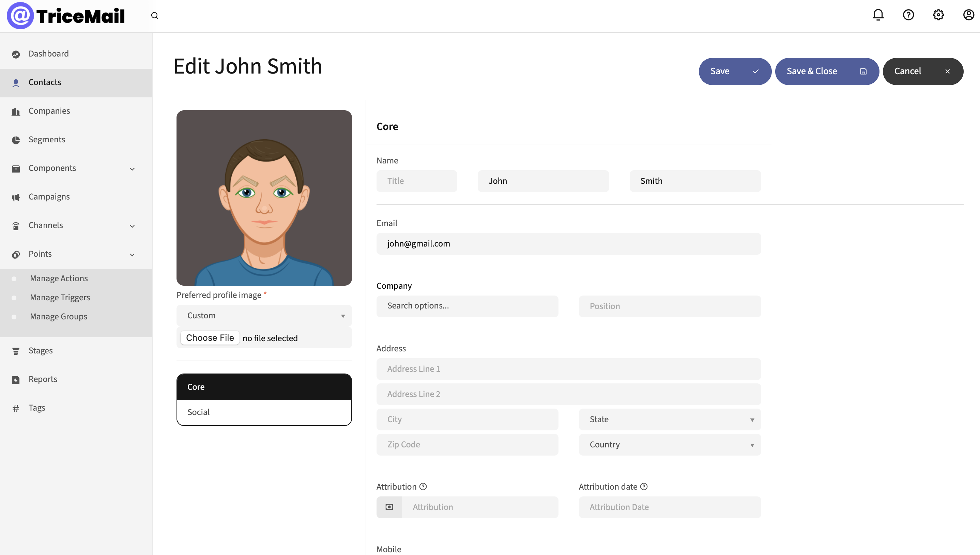Click the checkmark icon on Save button
This screenshot has height=555, width=980.
tap(755, 71)
